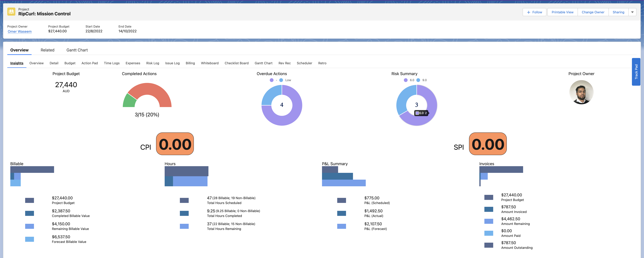Open the Risk Log subtab
The height and width of the screenshot is (258, 644).
(152, 63)
